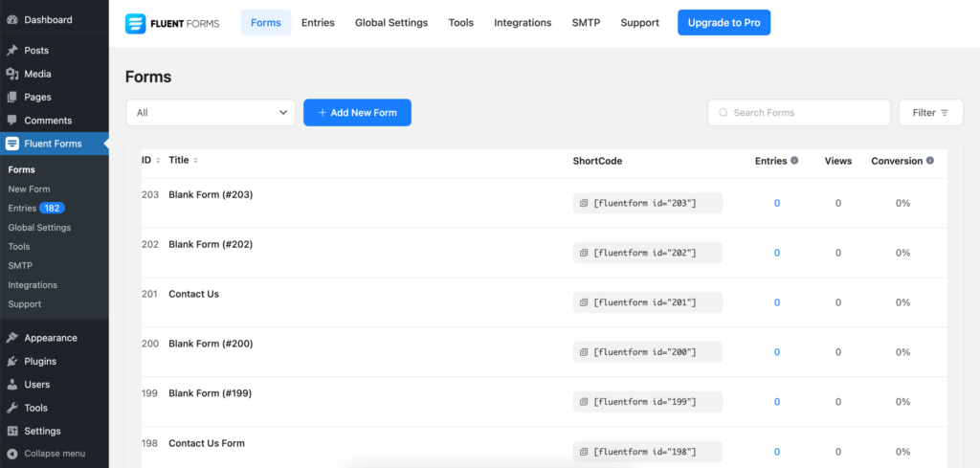Open the Appearance brush icon
Image resolution: width=980 pixels, height=468 pixels.
pos(11,338)
